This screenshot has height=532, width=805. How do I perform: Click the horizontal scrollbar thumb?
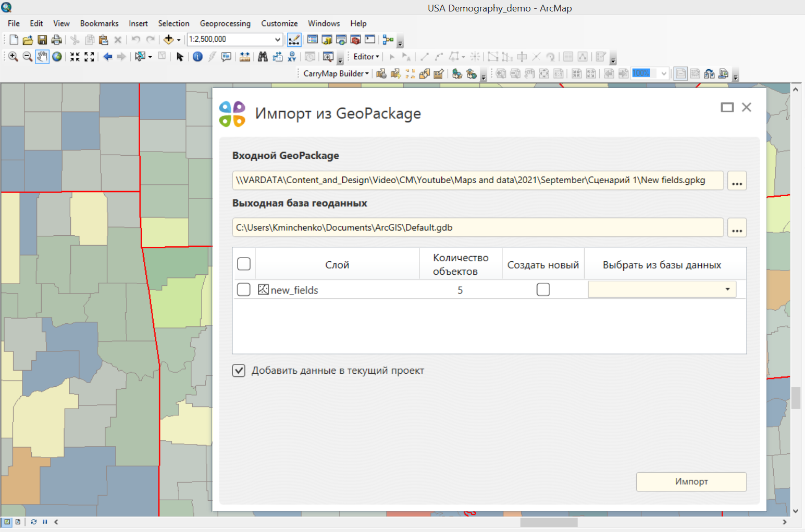549,522
